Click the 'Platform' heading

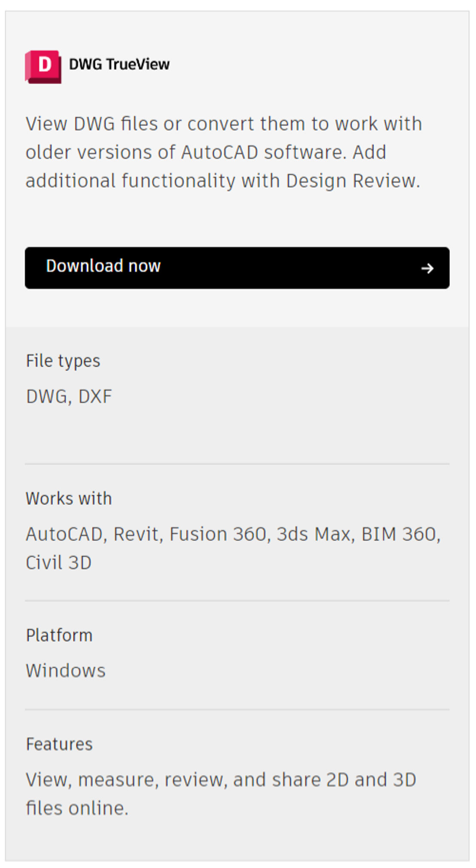point(59,635)
